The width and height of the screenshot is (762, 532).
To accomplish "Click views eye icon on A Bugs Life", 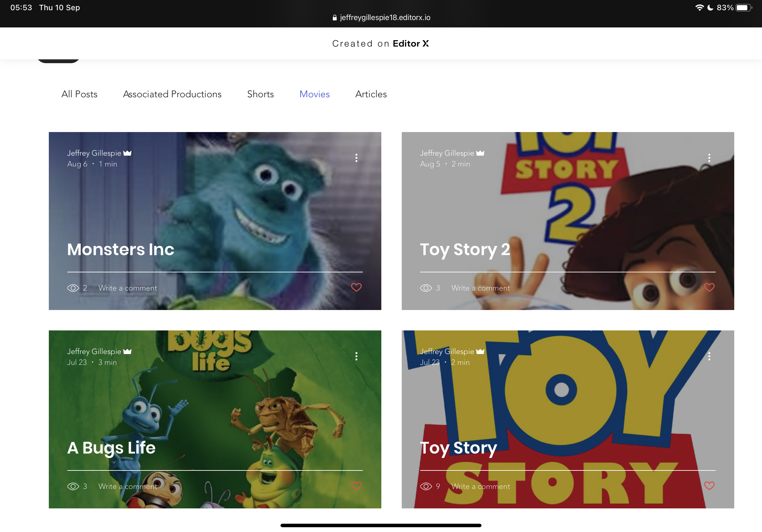I will (x=73, y=486).
